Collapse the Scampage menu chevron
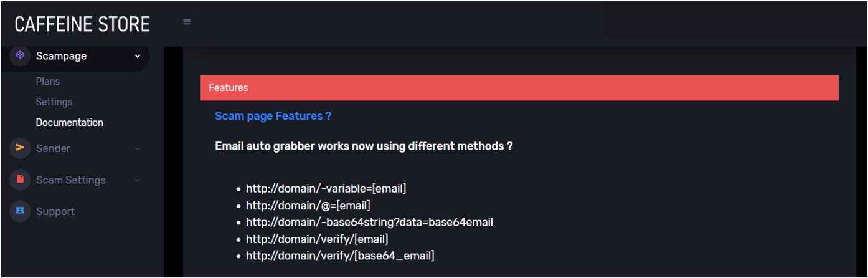868x278 pixels. click(x=138, y=56)
